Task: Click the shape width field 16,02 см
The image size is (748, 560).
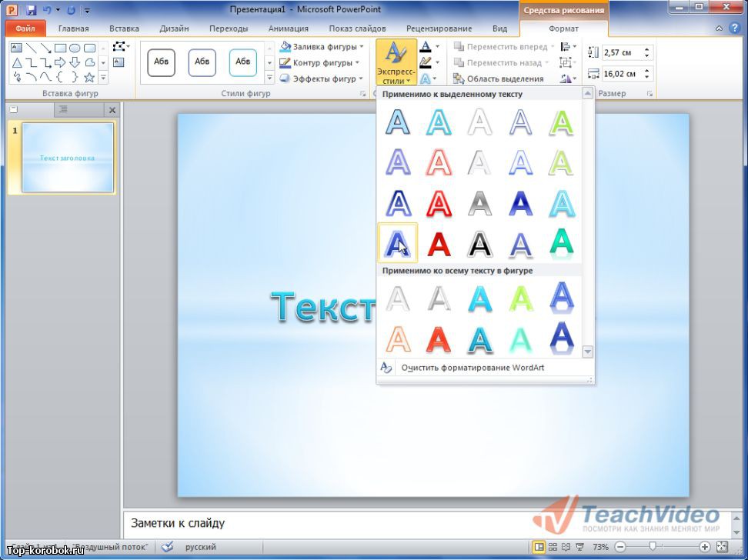Action: (x=622, y=74)
